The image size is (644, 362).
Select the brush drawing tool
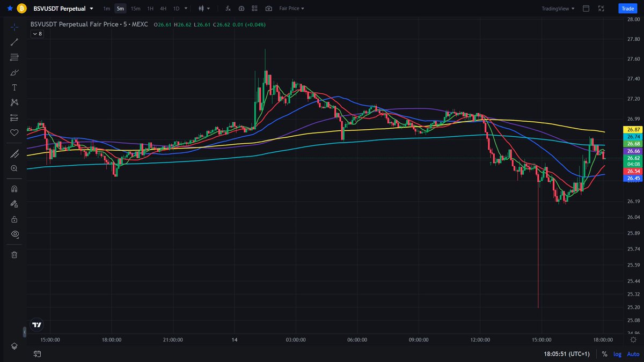[x=14, y=72]
